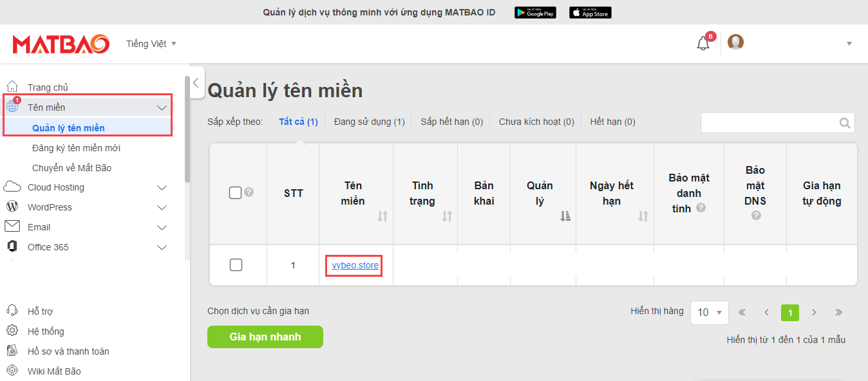
Task: Tick the select-all checkbox in table header
Action: click(x=235, y=192)
